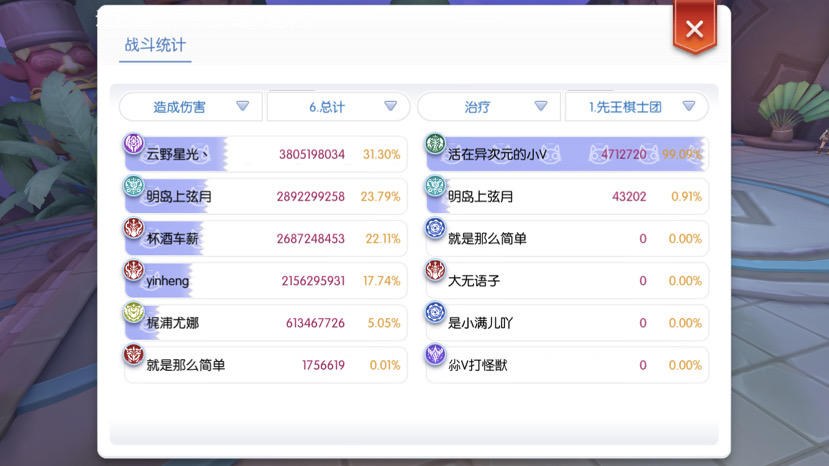Select player name yinheng
The height and width of the screenshot is (466, 829).
tap(168, 281)
